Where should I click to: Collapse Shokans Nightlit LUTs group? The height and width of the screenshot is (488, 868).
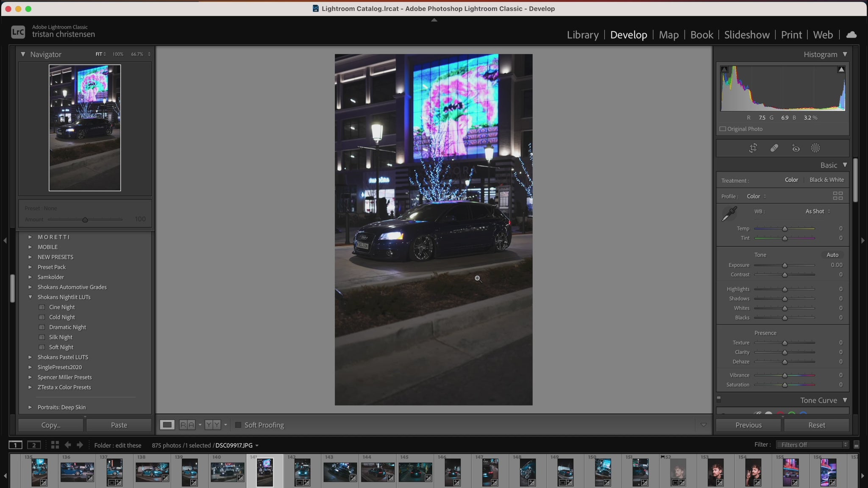[30, 297]
